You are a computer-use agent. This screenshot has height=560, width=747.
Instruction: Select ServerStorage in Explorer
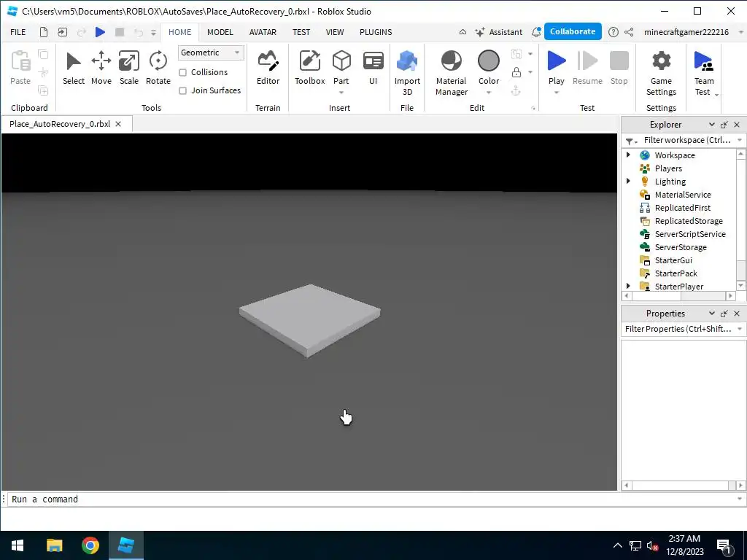[x=681, y=246]
